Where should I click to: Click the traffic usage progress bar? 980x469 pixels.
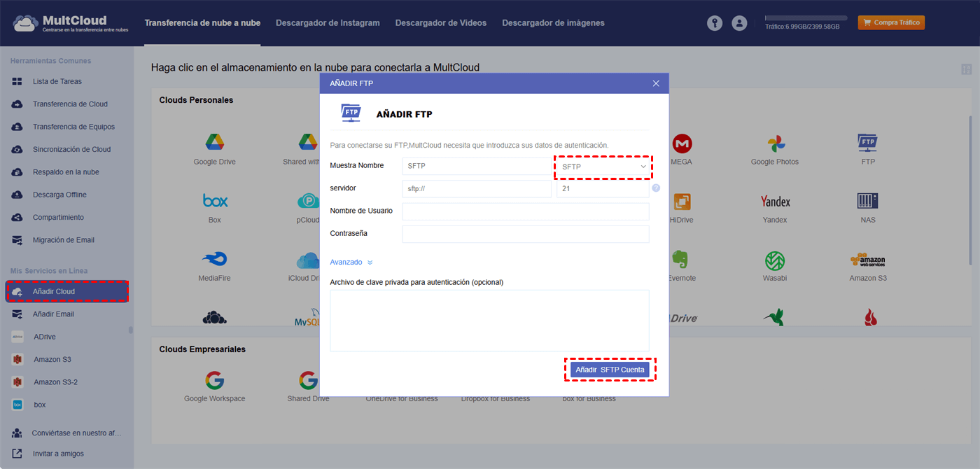(806, 18)
